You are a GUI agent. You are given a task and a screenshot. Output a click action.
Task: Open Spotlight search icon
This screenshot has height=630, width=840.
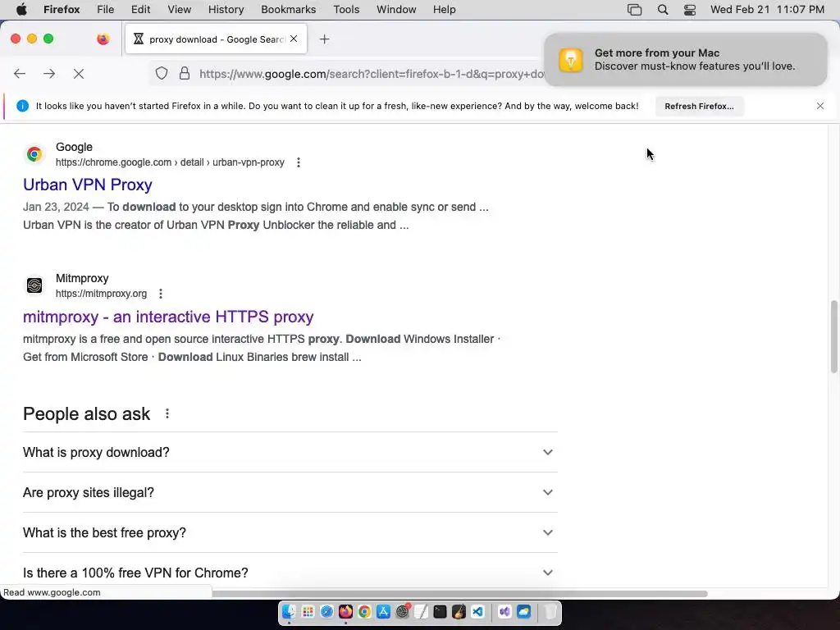pyautogui.click(x=663, y=9)
